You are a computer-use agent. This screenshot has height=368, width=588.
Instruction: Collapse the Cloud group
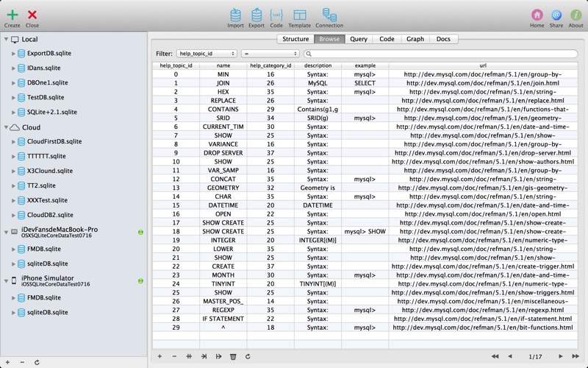click(6, 127)
